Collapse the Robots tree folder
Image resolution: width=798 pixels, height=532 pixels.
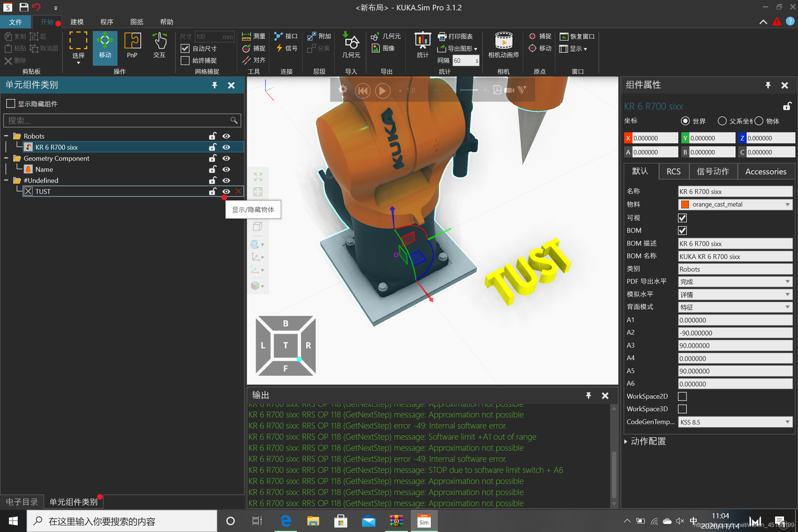point(6,136)
